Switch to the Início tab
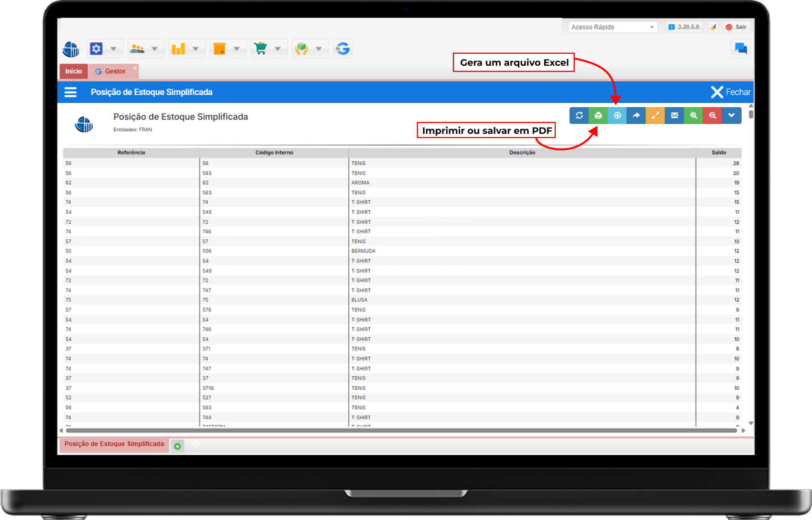Image resolution: width=812 pixels, height=520 pixels. [x=73, y=71]
